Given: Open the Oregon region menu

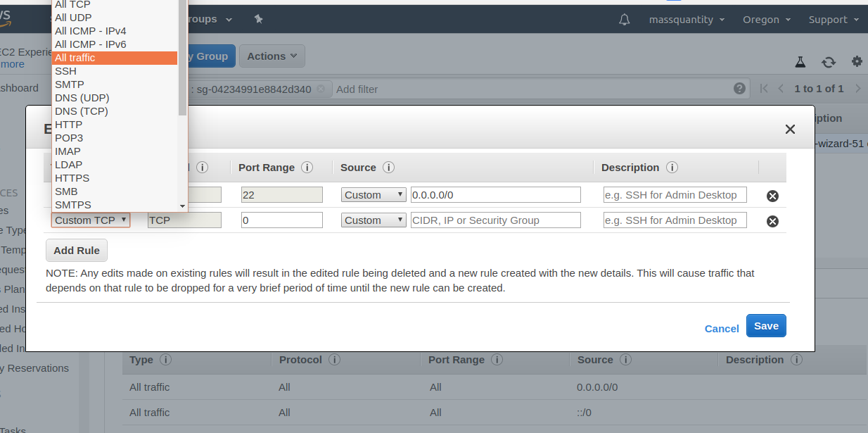Looking at the screenshot, I should (766, 20).
